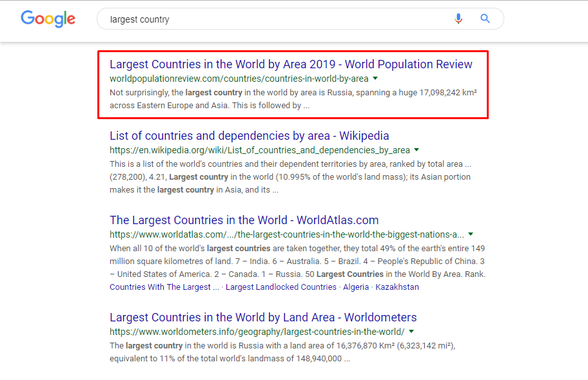Expand dropdown arrow beside the en.wikipedia.org URL
Viewport: 588px width, 380px height.
click(x=416, y=150)
